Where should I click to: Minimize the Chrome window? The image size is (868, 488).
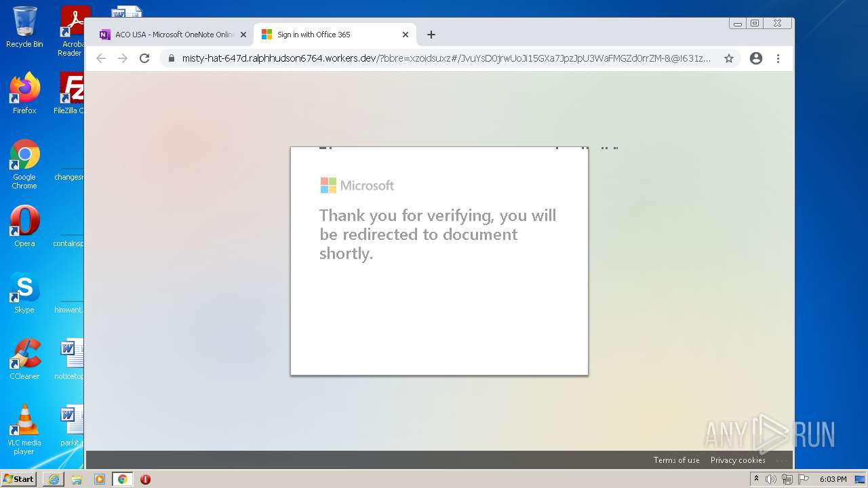(738, 23)
